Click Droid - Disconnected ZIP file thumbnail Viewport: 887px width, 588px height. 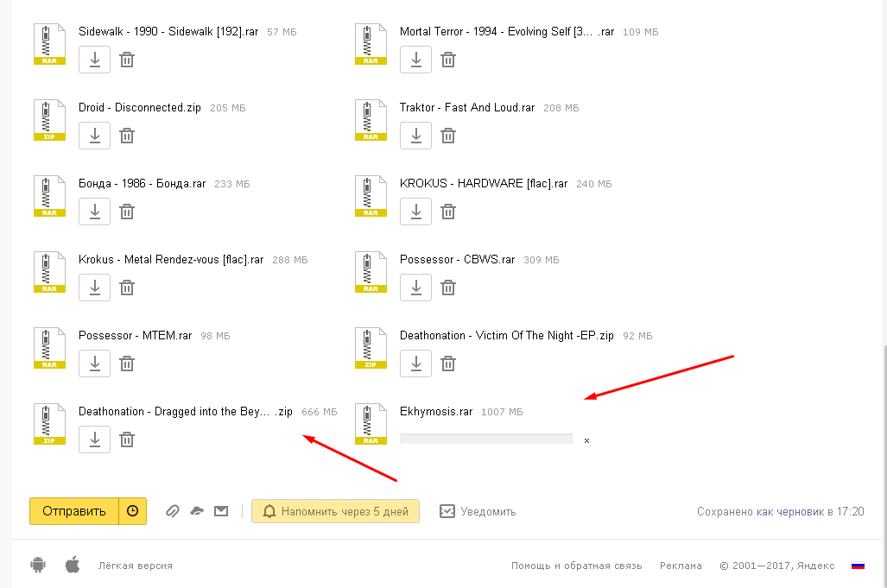[49, 120]
